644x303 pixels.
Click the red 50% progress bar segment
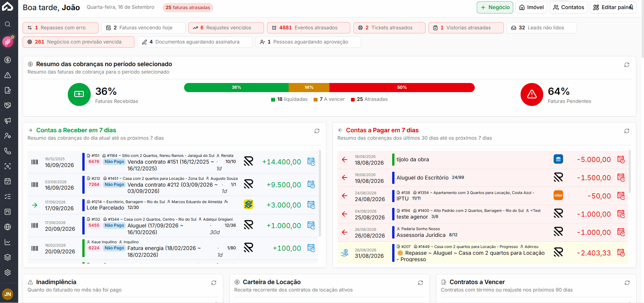coord(402,87)
